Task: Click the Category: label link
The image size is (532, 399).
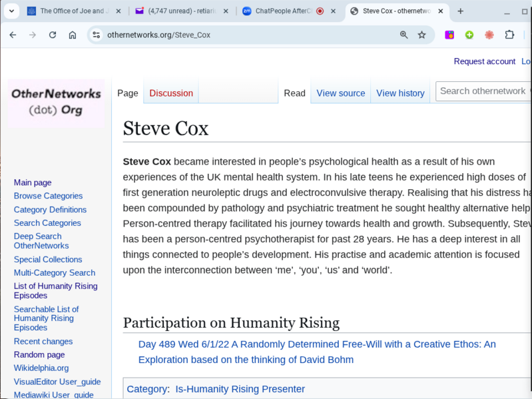Action: (x=147, y=389)
